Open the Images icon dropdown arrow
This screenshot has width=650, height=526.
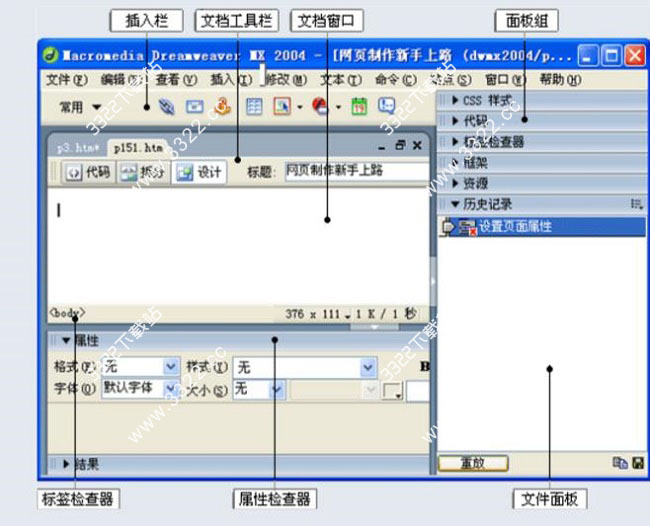click(299, 107)
